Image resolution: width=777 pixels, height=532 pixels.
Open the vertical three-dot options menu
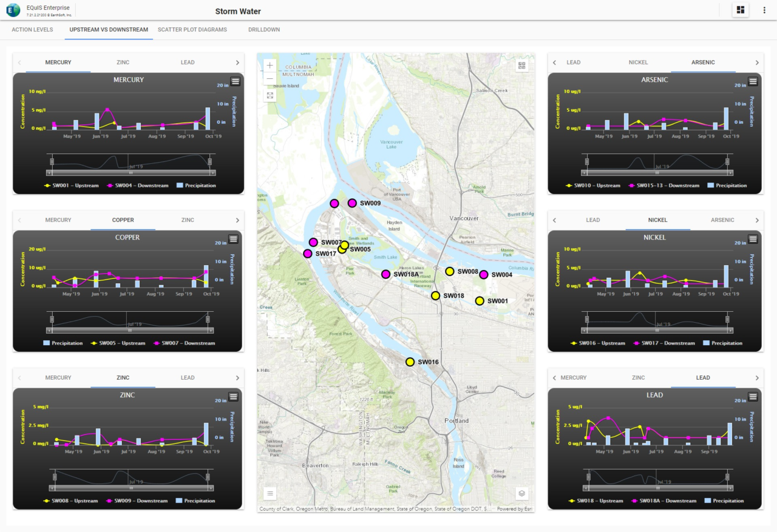[x=764, y=10]
